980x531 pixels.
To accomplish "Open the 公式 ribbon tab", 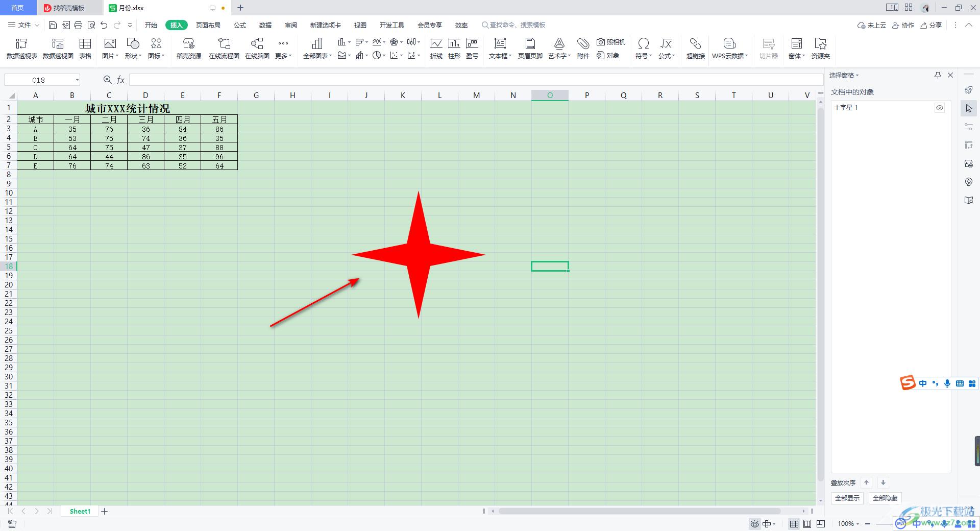I will click(x=240, y=25).
